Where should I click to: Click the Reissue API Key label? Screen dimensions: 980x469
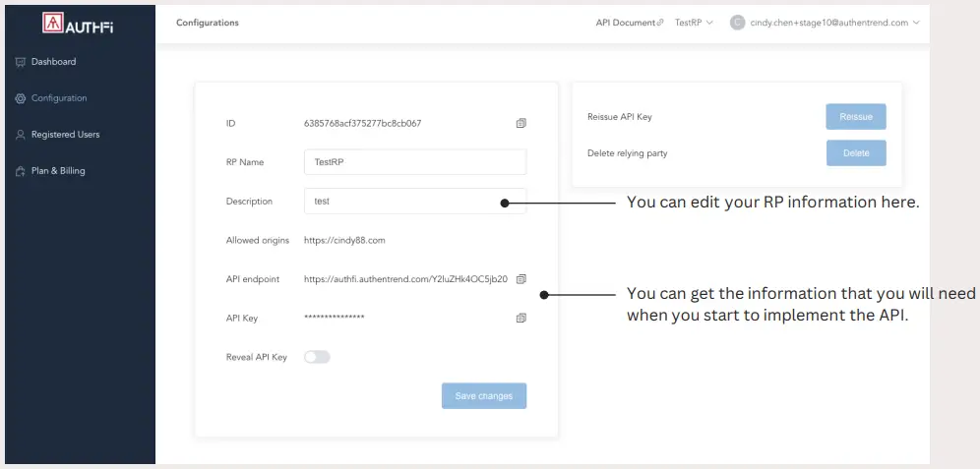(619, 117)
